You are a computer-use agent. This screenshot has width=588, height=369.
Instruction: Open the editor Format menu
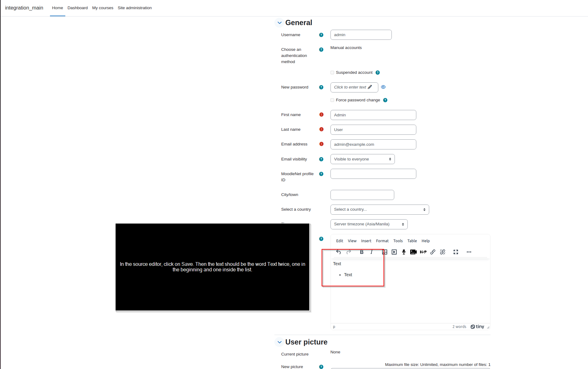[x=382, y=241]
